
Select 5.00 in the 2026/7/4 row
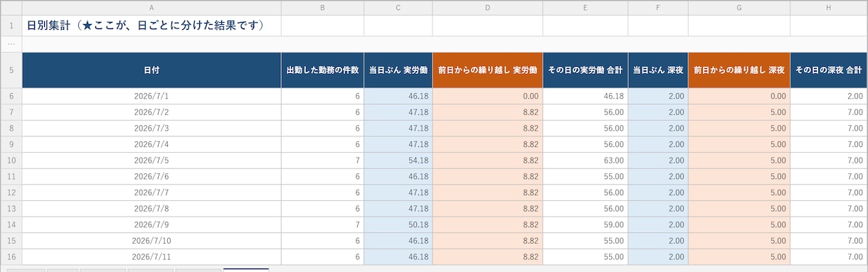coord(739,144)
